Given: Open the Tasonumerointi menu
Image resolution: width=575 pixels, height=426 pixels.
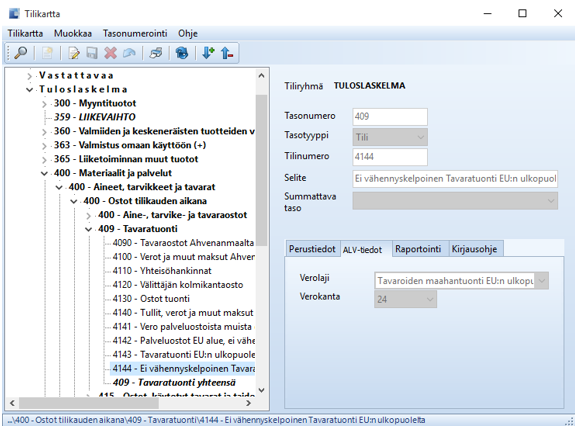Looking at the screenshot, I should tap(135, 33).
